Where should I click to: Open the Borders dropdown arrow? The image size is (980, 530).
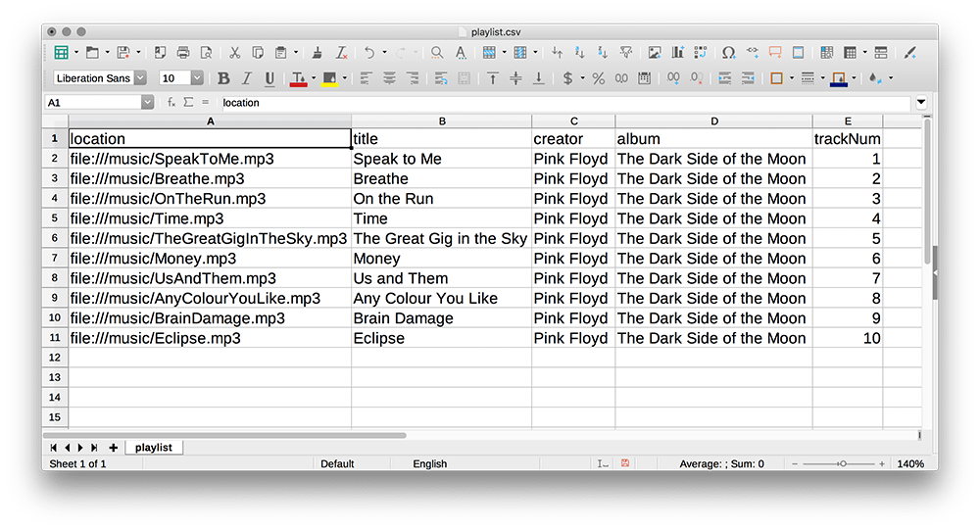coord(791,78)
